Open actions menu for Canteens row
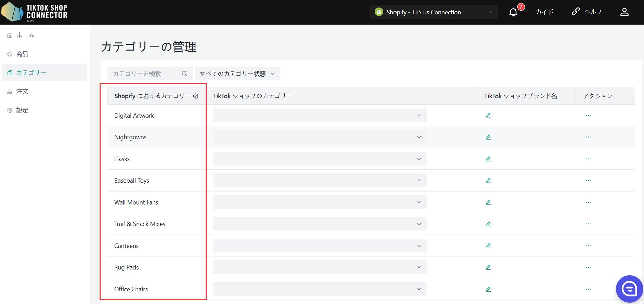 [x=588, y=246]
